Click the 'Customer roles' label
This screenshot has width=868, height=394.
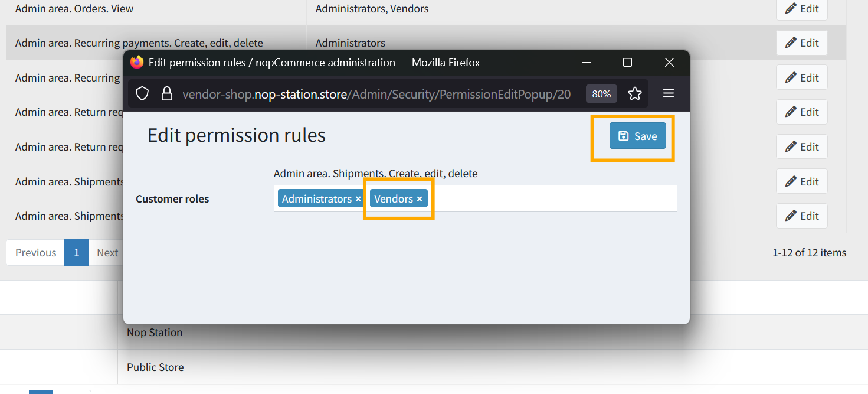pyautogui.click(x=172, y=199)
